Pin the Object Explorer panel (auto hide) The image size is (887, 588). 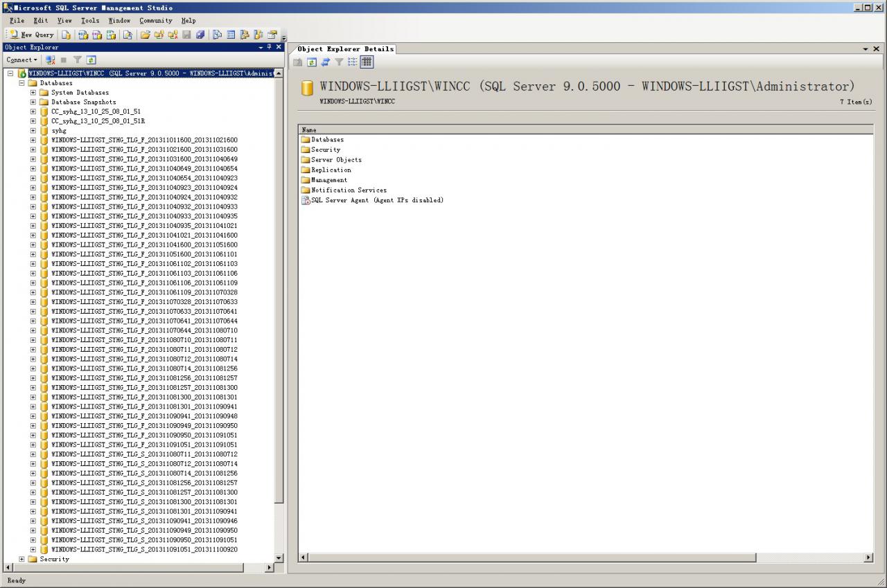[x=270, y=47]
